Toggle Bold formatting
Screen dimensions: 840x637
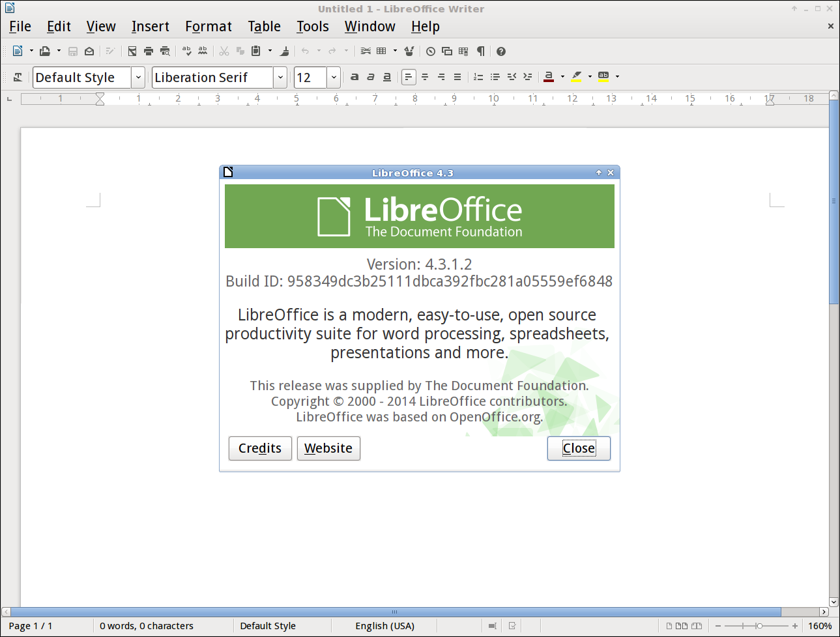355,77
